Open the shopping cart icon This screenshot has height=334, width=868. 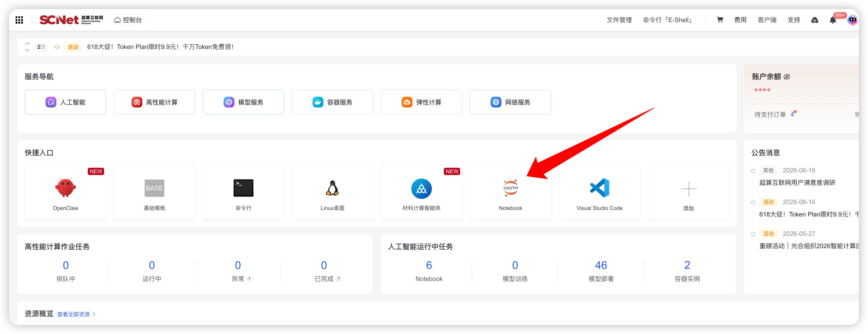(720, 20)
